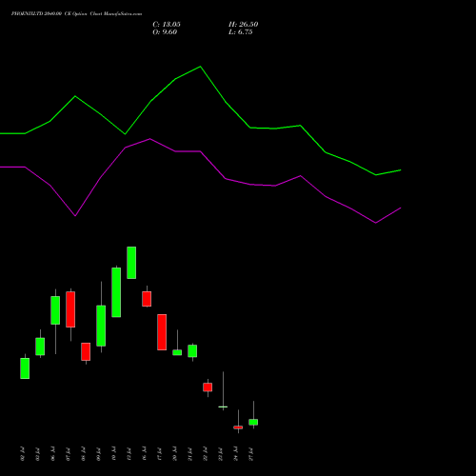Viewport: 476px width, 476px height.
Task: Click the close value "C: 13.05"
Action: (167, 25)
